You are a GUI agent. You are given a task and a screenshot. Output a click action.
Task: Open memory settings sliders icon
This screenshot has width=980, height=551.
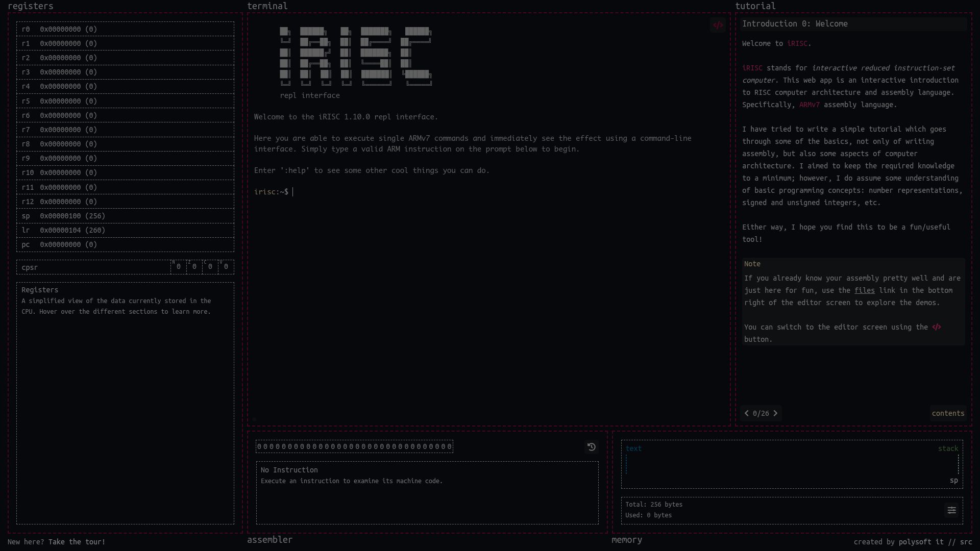click(x=951, y=510)
